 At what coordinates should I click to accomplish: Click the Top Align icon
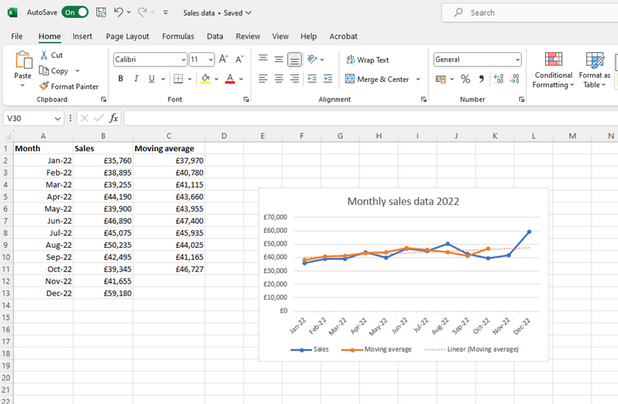coord(263,59)
